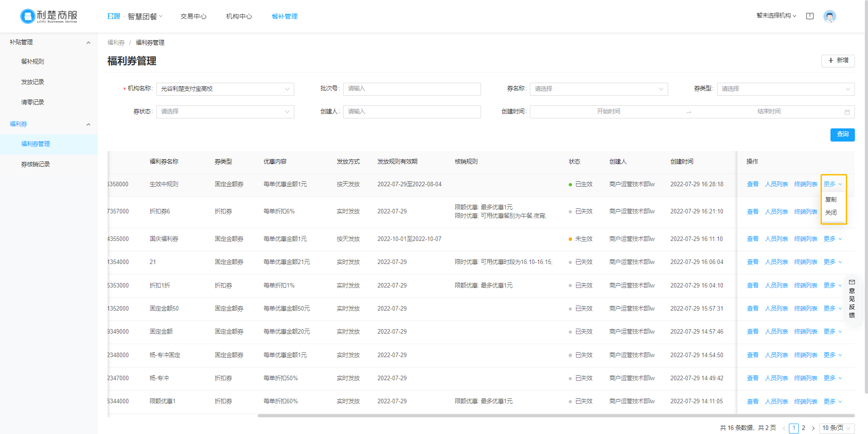Open 终端列表 for the 21 row

[x=806, y=262]
